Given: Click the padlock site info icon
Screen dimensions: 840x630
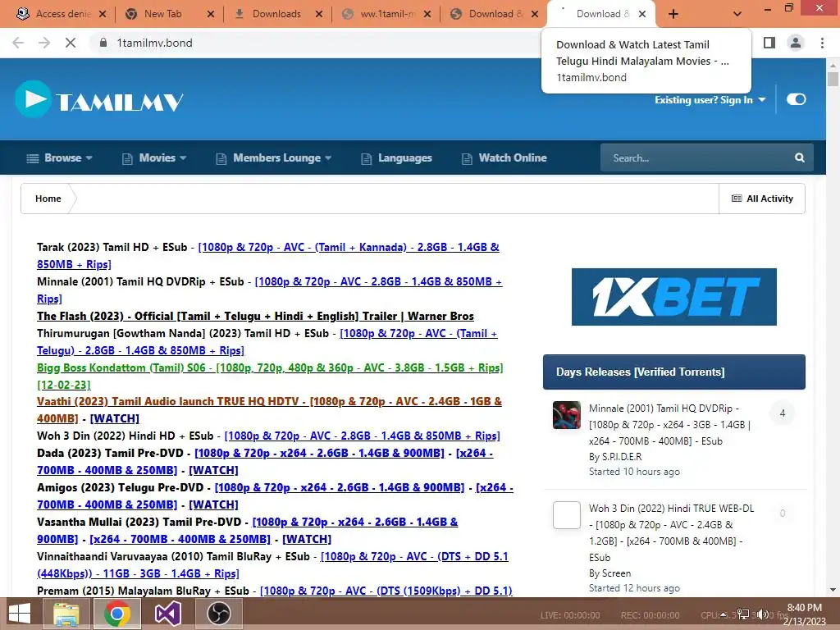Looking at the screenshot, I should [103, 43].
